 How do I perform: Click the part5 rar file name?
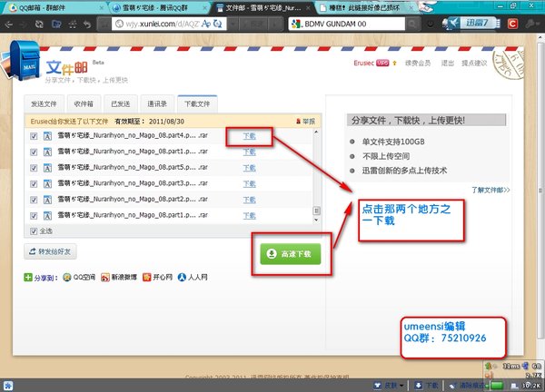click(133, 167)
